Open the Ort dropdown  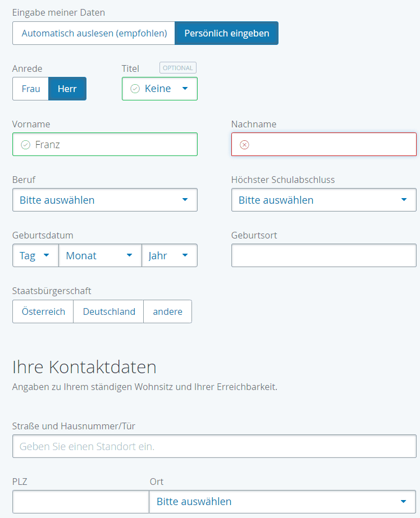282,502
